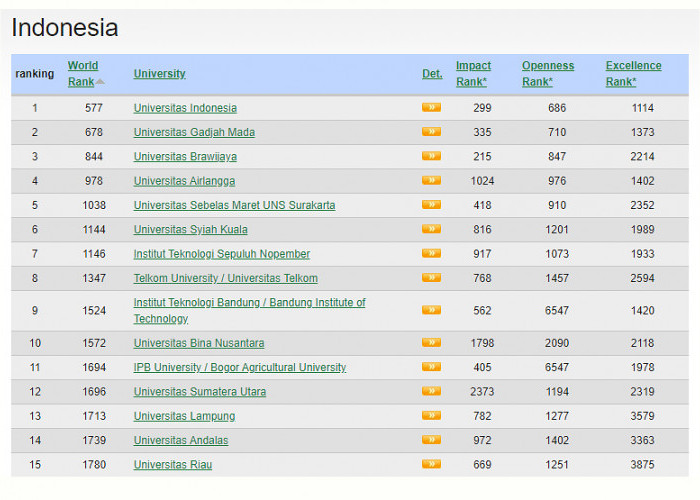The width and height of the screenshot is (700, 500).
Task: Open details icon for Universitas Riau
Action: click(x=431, y=464)
